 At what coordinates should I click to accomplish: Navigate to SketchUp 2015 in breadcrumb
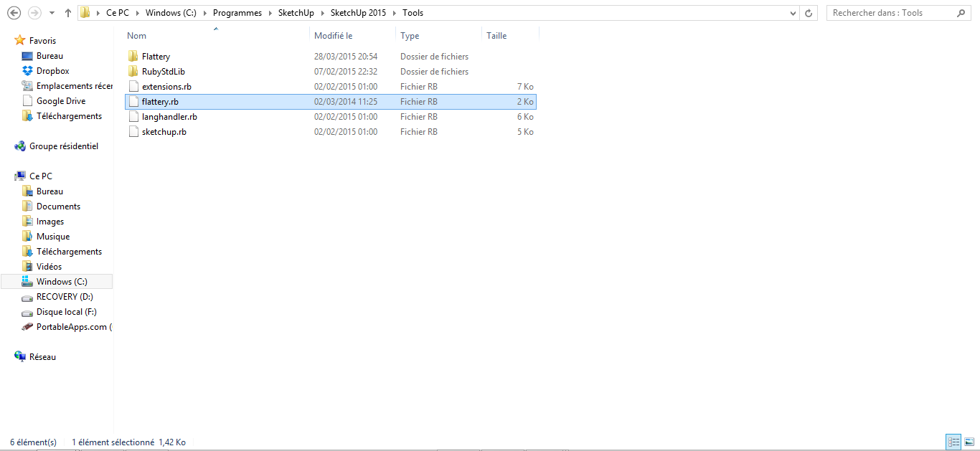357,13
